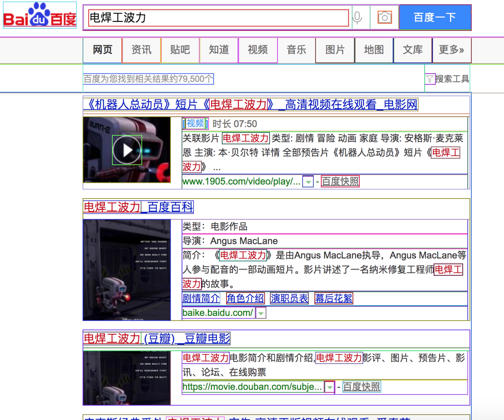Click the Baidu logo

[x=40, y=15]
